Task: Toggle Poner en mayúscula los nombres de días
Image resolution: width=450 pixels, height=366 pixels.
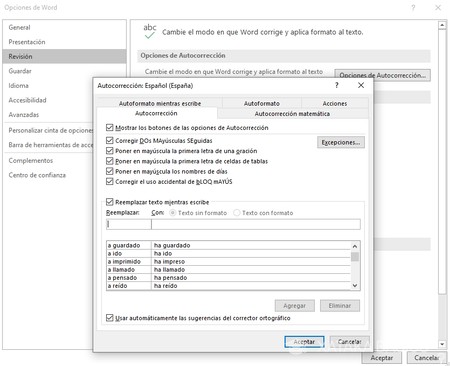Action: 109,171
